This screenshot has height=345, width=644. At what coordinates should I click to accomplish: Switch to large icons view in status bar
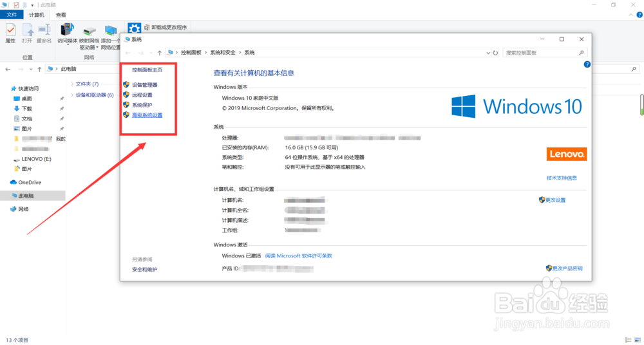(x=638, y=340)
